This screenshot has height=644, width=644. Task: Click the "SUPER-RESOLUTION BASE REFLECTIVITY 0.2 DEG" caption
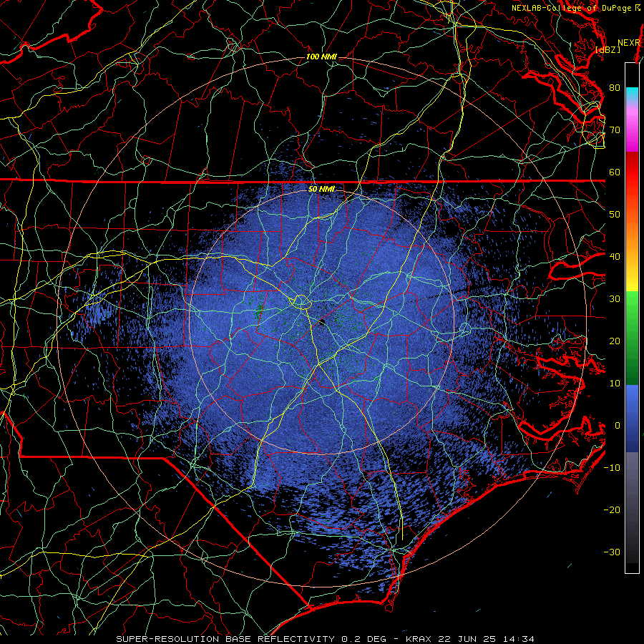(x=251, y=639)
